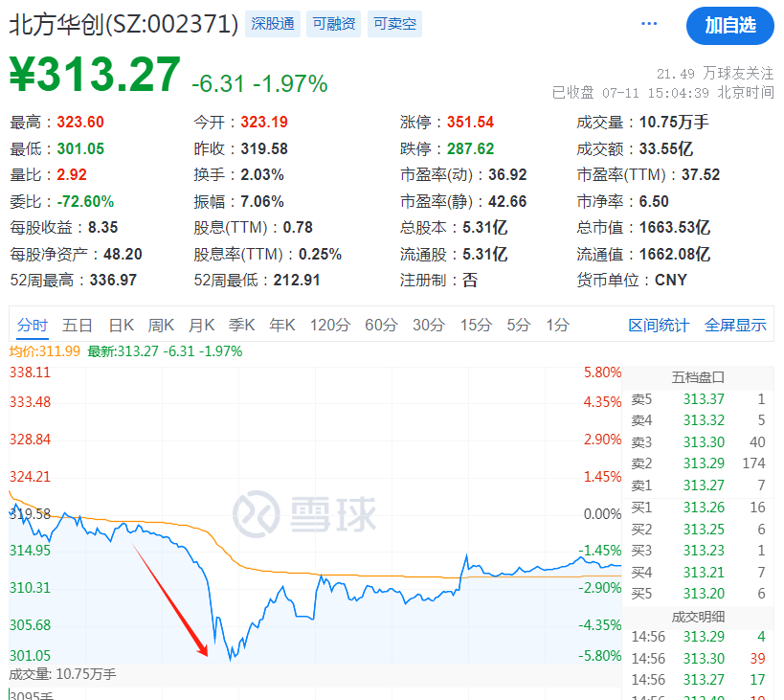Viewport: 784px width, 700px height.
Task: Click the 换手 value 2.03%
Action: click(262, 174)
